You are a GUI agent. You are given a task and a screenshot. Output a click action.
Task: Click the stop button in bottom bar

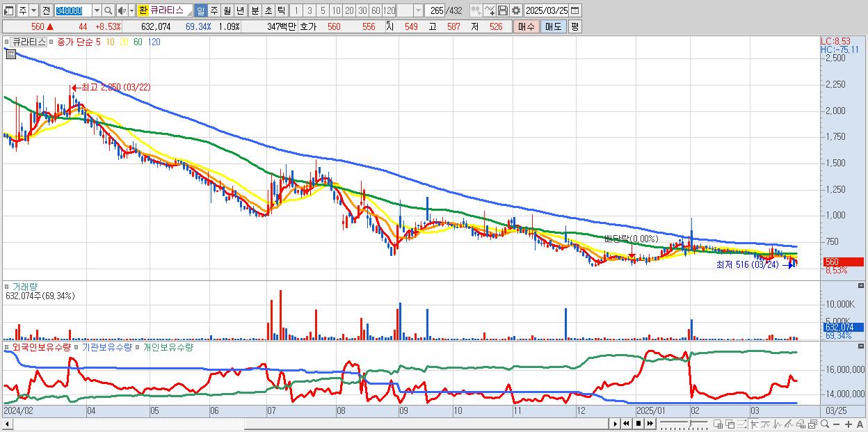[x=638, y=424]
